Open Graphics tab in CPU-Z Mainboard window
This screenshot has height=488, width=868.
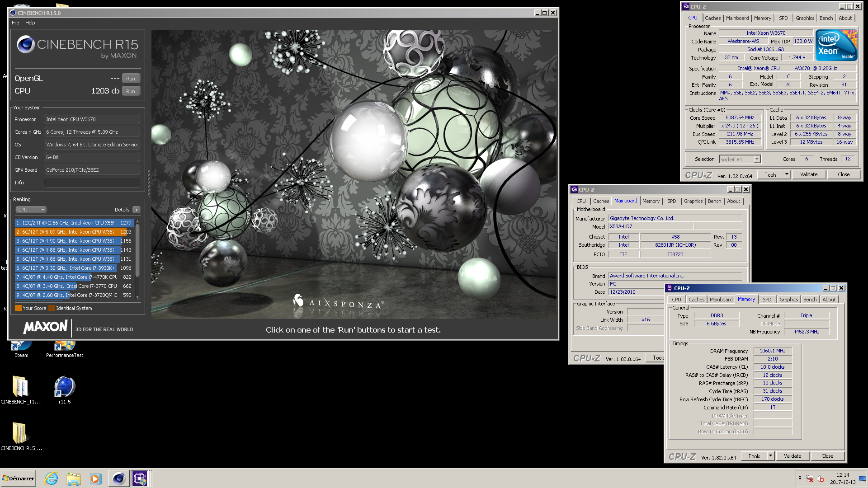point(693,201)
